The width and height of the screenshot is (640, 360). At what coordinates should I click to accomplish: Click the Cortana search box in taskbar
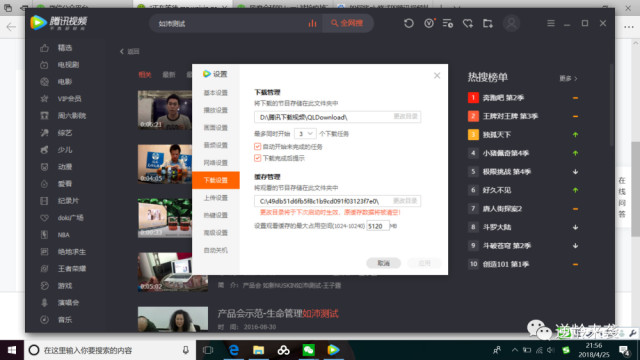110,350
